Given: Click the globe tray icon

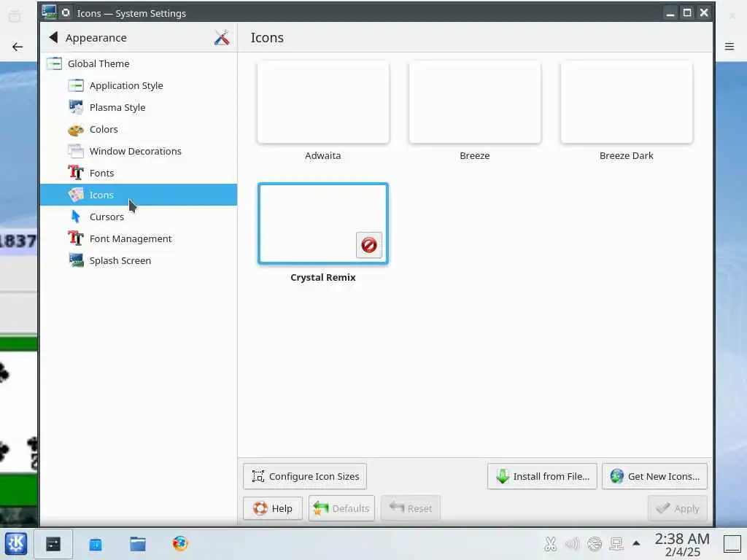Looking at the screenshot, I should click(594, 544).
